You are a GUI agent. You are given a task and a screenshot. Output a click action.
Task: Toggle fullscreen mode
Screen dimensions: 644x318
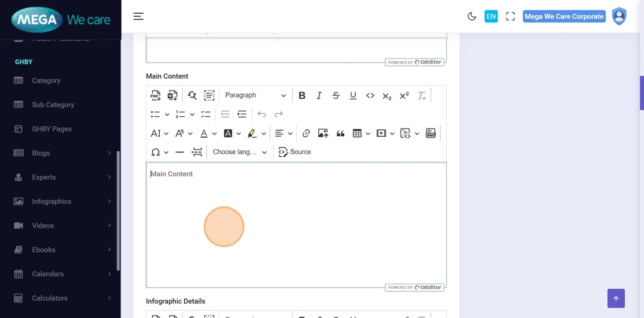pyautogui.click(x=510, y=17)
